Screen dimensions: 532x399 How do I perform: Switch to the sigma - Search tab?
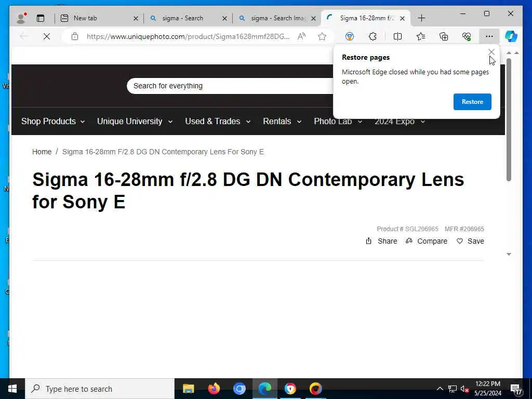[x=182, y=18]
